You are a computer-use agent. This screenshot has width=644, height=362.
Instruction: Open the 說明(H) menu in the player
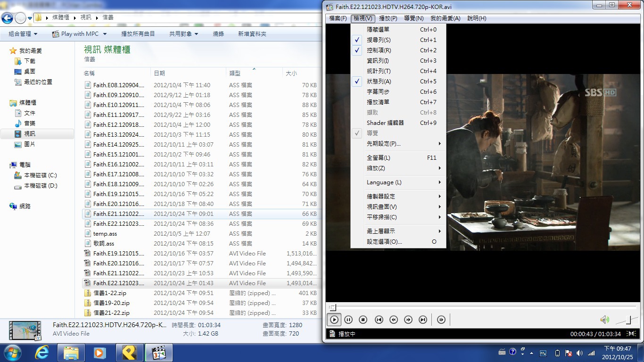[477, 18]
